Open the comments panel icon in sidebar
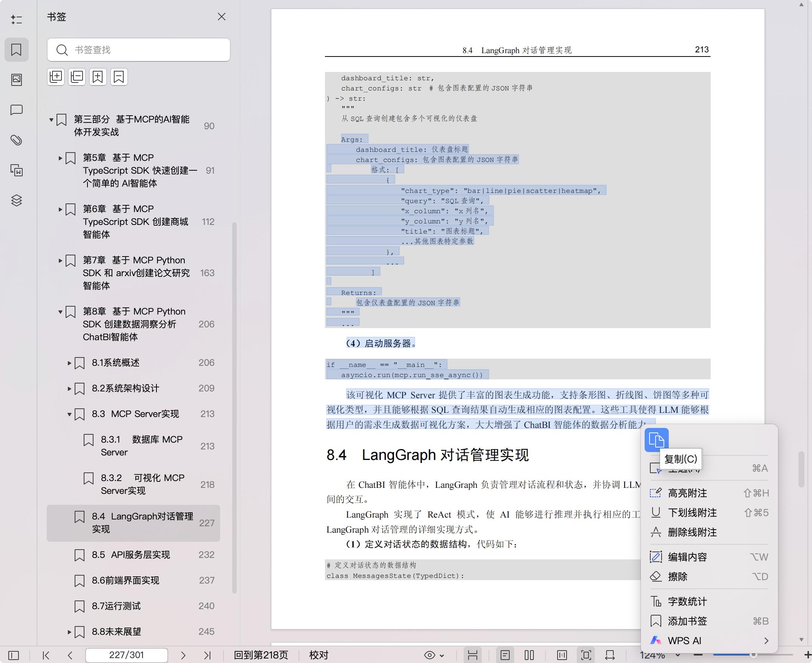This screenshot has width=812, height=663. point(16,110)
